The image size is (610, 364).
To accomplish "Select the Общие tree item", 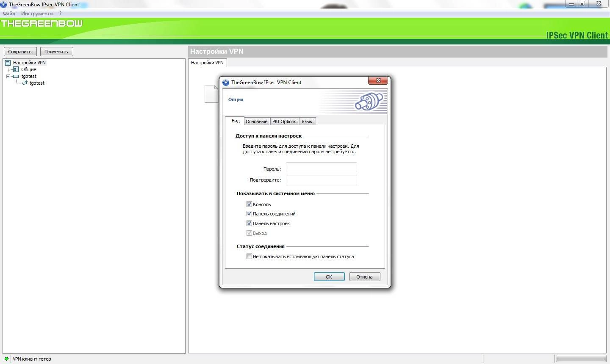I will coord(29,69).
